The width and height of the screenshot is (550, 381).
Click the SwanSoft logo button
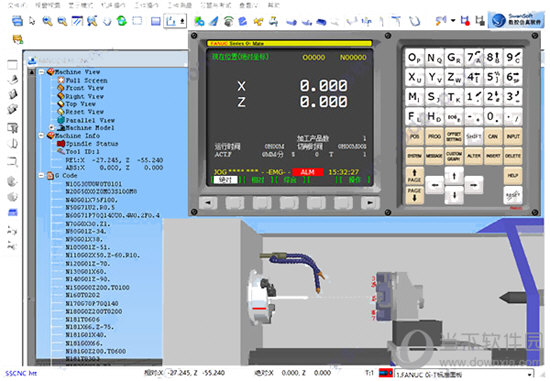pyautogui.click(x=516, y=20)
